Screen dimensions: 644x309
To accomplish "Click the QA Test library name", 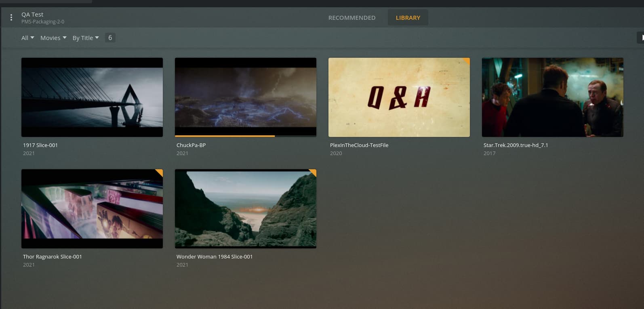I will pos(32,14).
